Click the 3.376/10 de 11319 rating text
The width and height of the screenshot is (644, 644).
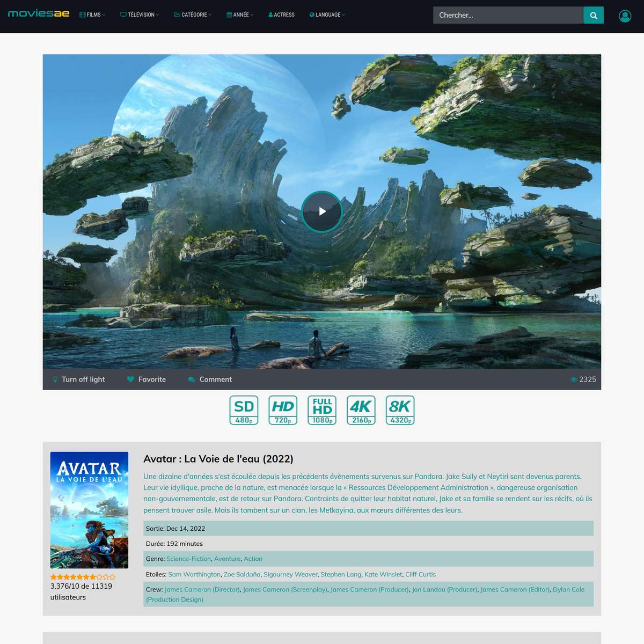click(x=81, y=591)
